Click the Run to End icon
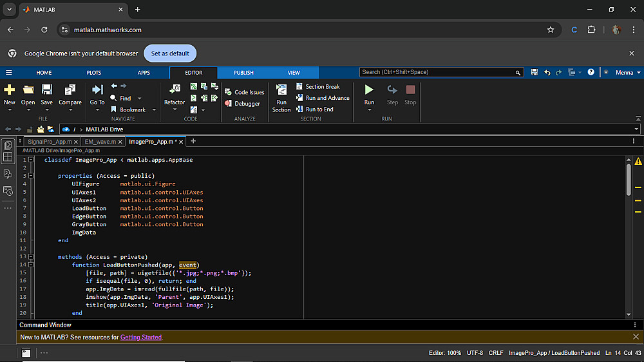This screenshot has width=644, height=362. click(299, 110)
